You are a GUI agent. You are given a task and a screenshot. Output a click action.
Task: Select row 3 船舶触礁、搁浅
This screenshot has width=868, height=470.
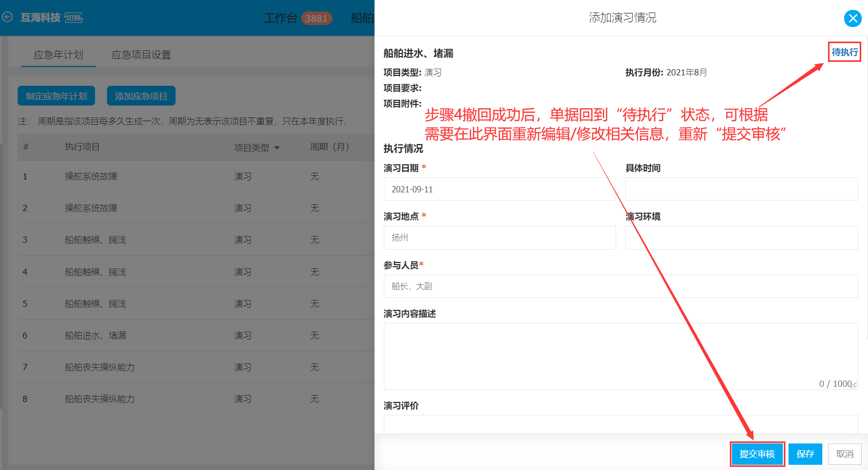[196, 240]
